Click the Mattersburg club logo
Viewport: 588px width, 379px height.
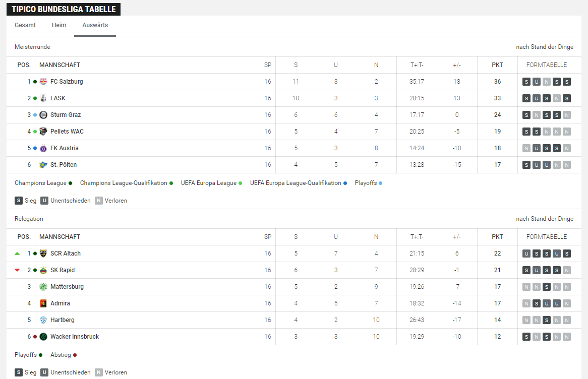click(43, 286)
